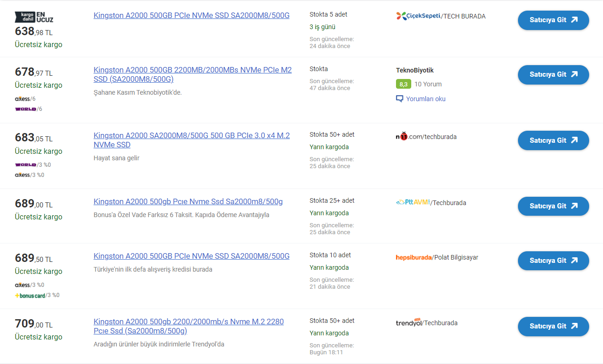The image size is (603, 364).
Task: Open the Trendyol M.2 2280 product link
Action: pyautogui.click(x=189, y=326)
